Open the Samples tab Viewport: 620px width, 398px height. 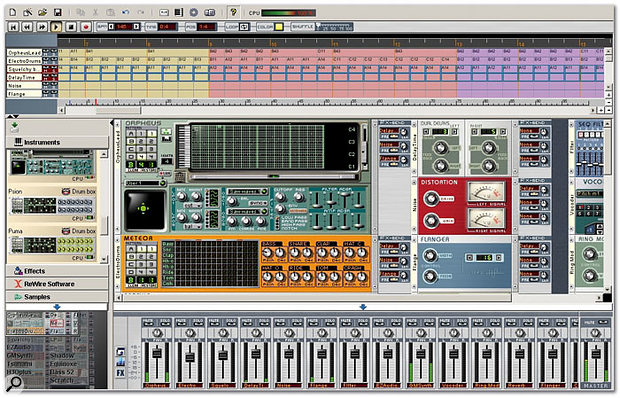click(57, 297)
